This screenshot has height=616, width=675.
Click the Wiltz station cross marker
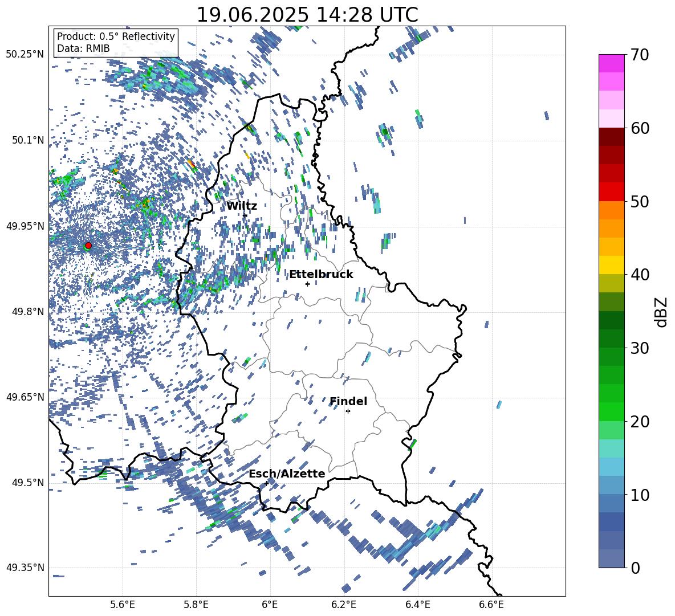point(245,215)
